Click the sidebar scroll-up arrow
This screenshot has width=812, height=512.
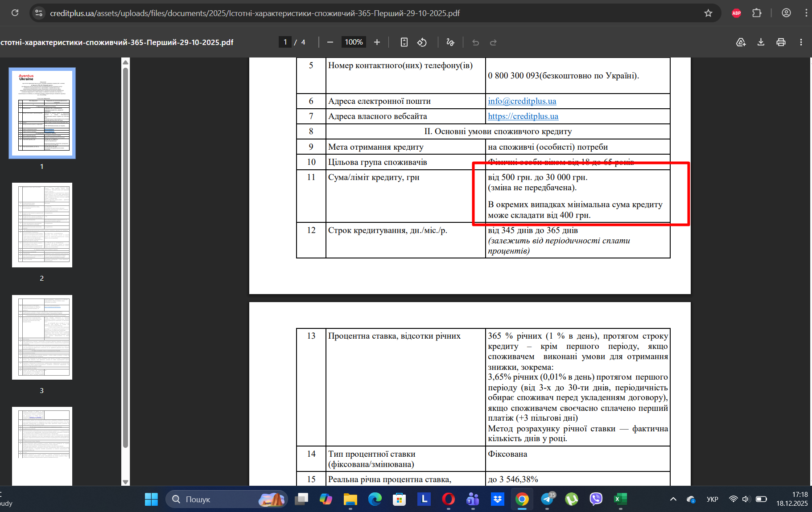point(125,62)
